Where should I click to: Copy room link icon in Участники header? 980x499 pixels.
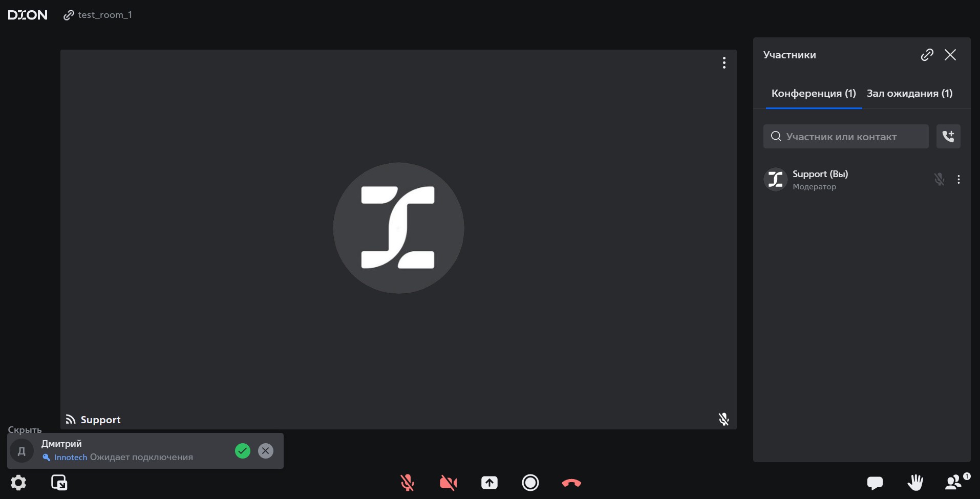click(927, 55)
